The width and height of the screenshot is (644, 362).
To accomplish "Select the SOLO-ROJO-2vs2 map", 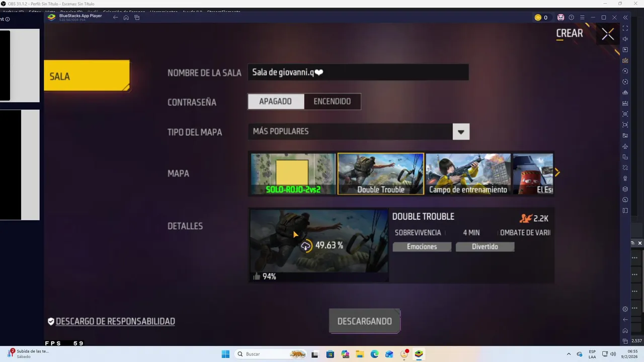I will (293, 174).
